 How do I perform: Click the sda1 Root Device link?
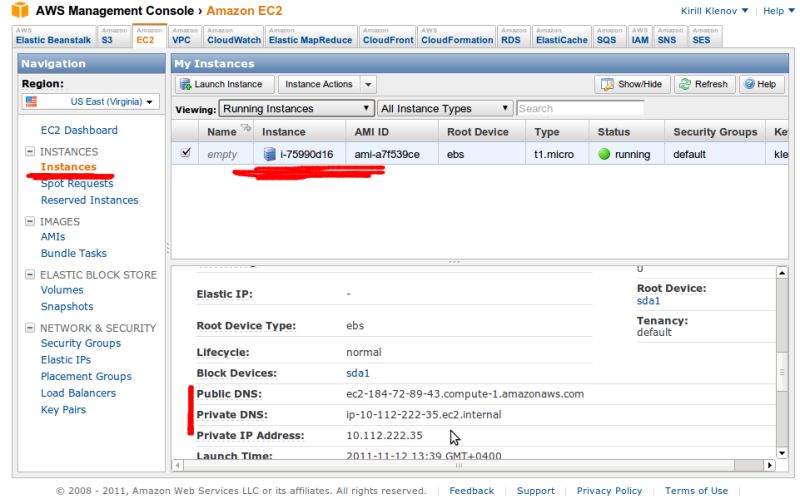point(648,300)
